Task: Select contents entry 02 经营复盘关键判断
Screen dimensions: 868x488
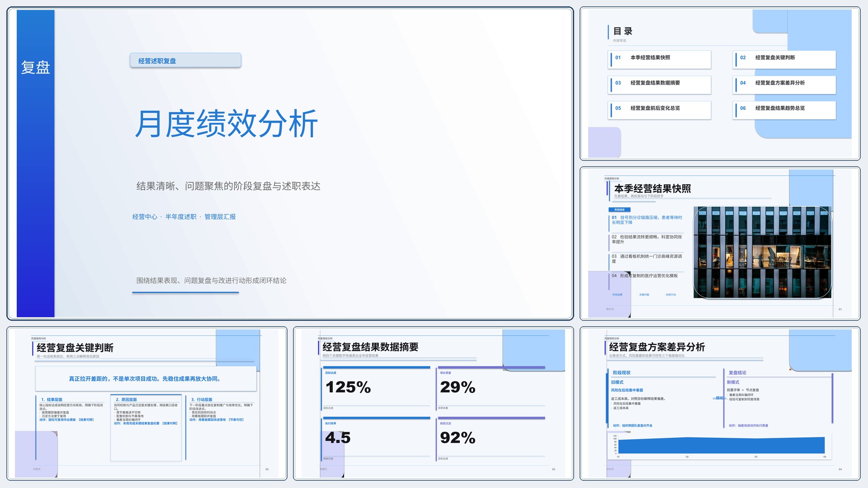Action: [784, 60]
